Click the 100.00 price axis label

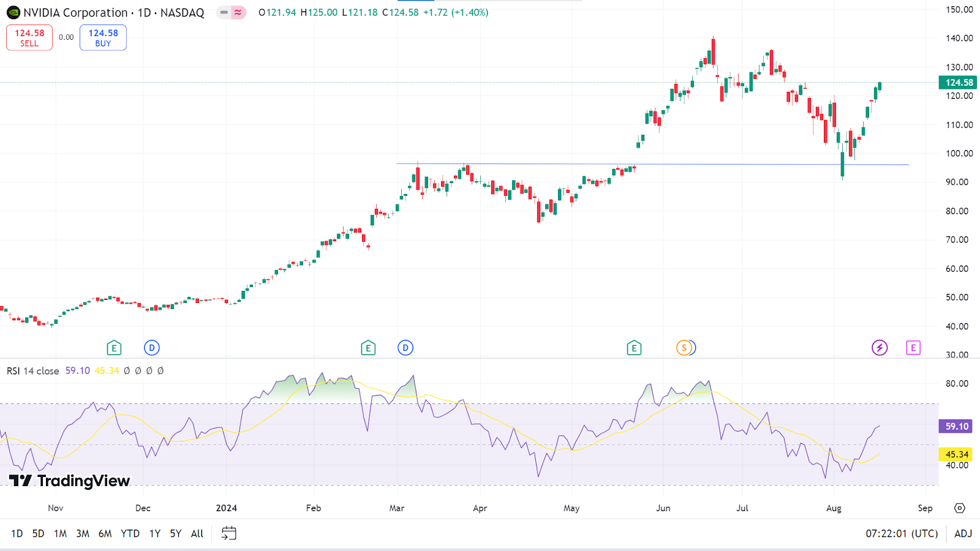(x=959, y=153)
